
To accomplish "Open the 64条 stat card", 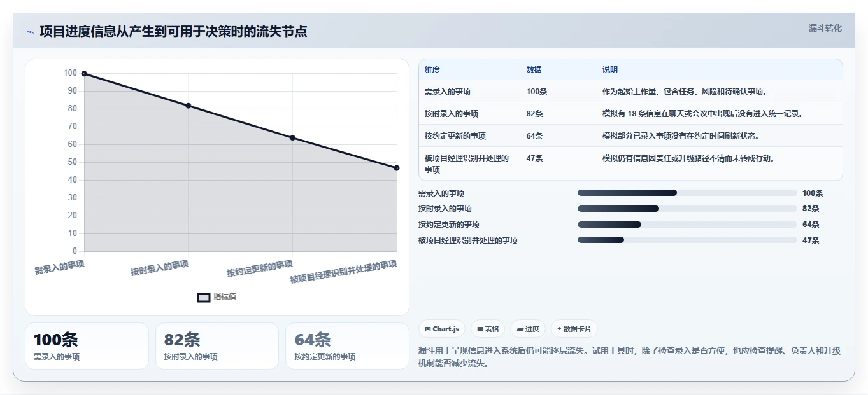I will pyautogui.click(x=347, y=346).
